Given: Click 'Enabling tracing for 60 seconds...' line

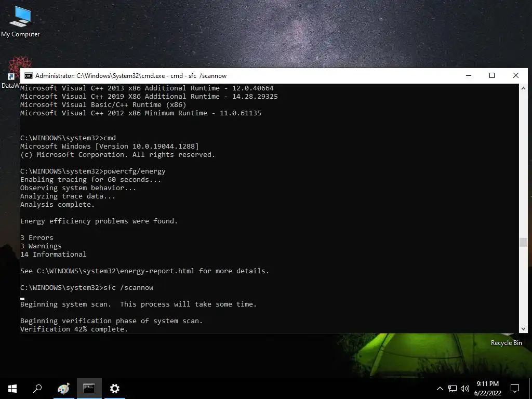Looking at the screenshot, I should click(90, 179).
